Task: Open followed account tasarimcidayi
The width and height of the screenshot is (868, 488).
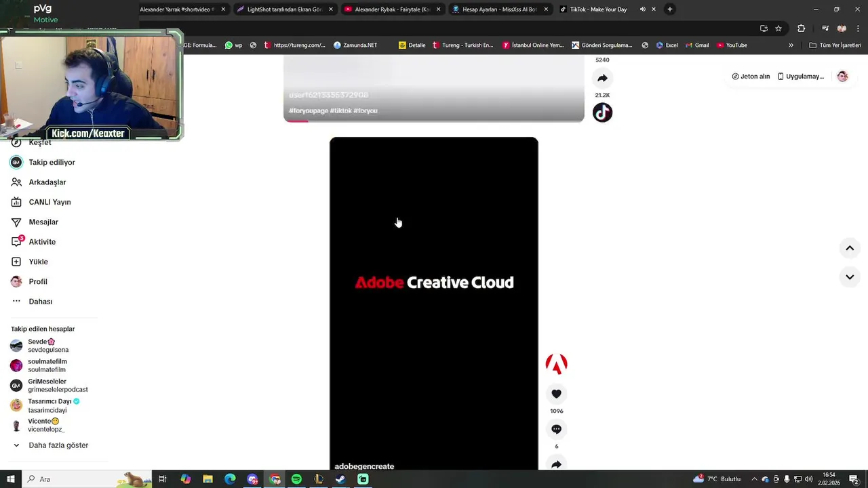Action: [45, 405]
